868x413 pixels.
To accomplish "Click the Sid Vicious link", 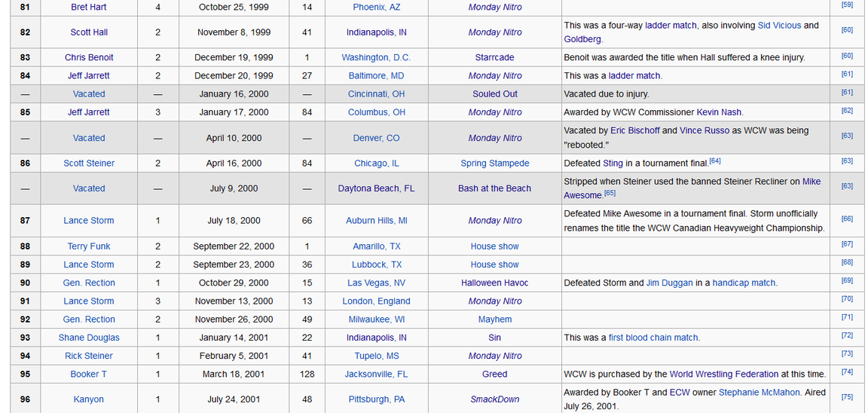I will click(x=779, y=26).
